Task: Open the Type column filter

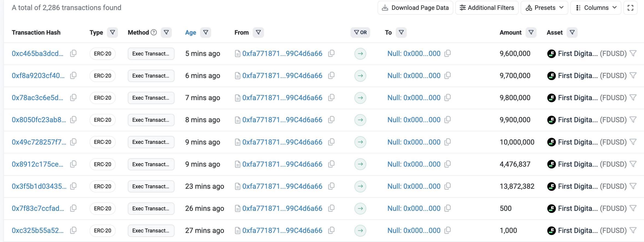Action: 112,32
